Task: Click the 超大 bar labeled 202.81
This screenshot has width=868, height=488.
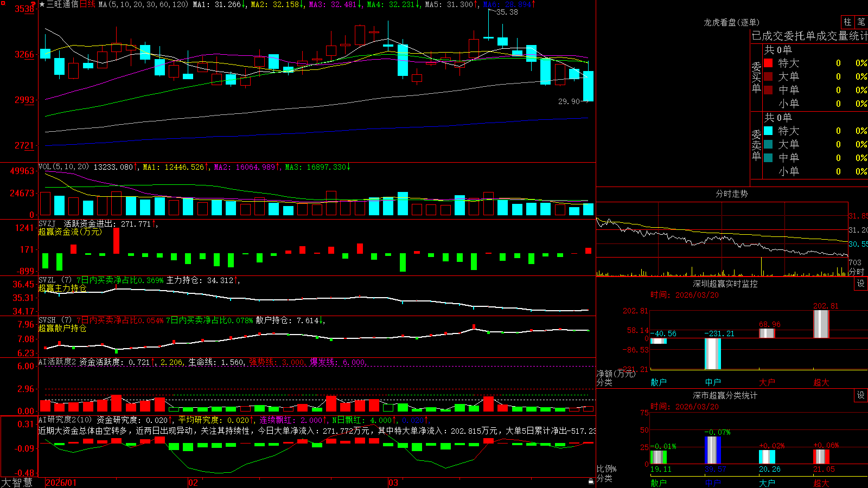Action: coord(821,324)
